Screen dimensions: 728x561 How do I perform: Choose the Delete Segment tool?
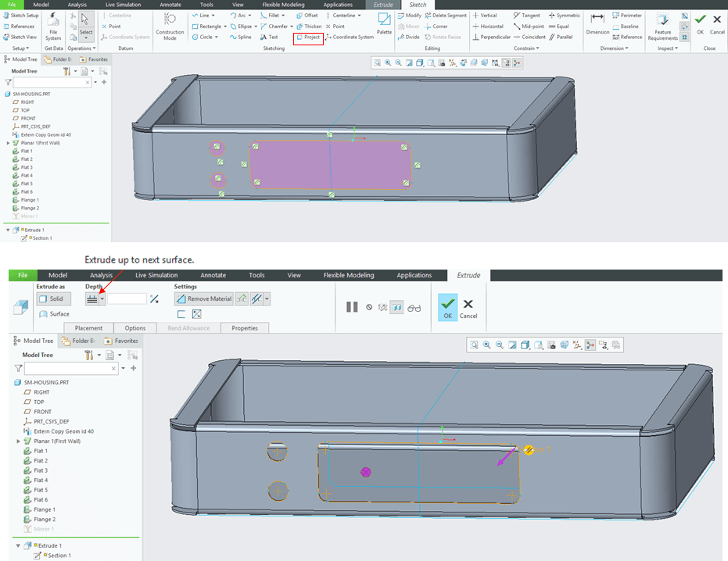[x=445, y=15]
